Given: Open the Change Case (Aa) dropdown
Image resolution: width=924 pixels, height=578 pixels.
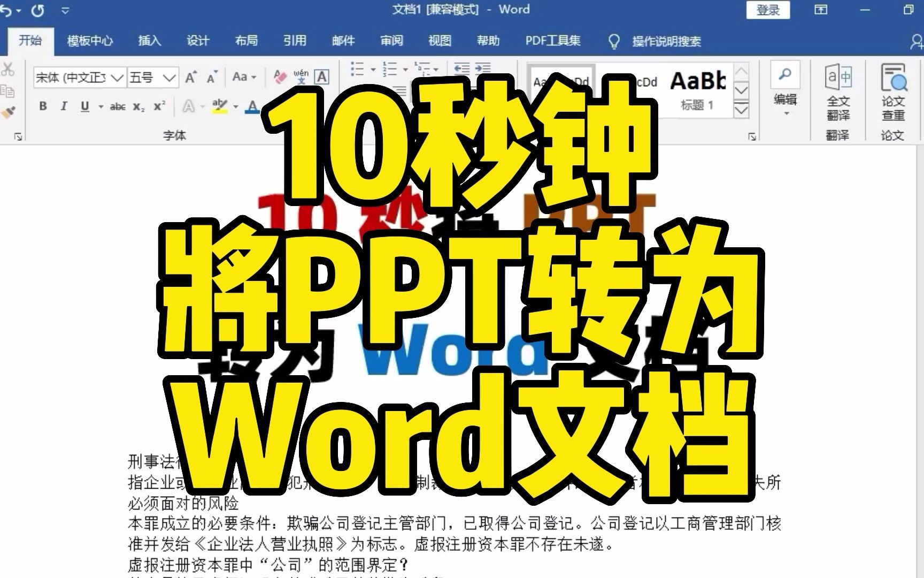Looking at the screenshot, I should coord(244,77).
